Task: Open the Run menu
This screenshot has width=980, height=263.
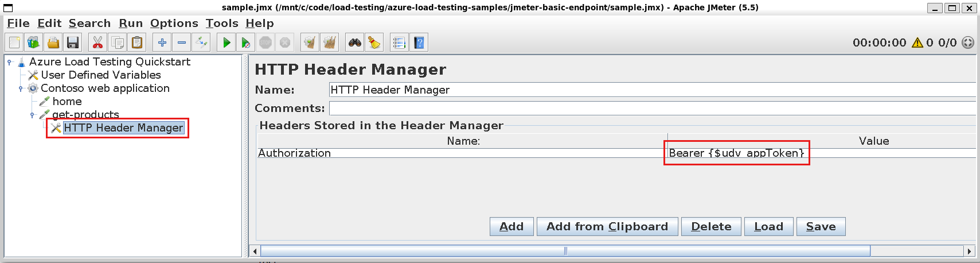Action: (x=131, y=23)
